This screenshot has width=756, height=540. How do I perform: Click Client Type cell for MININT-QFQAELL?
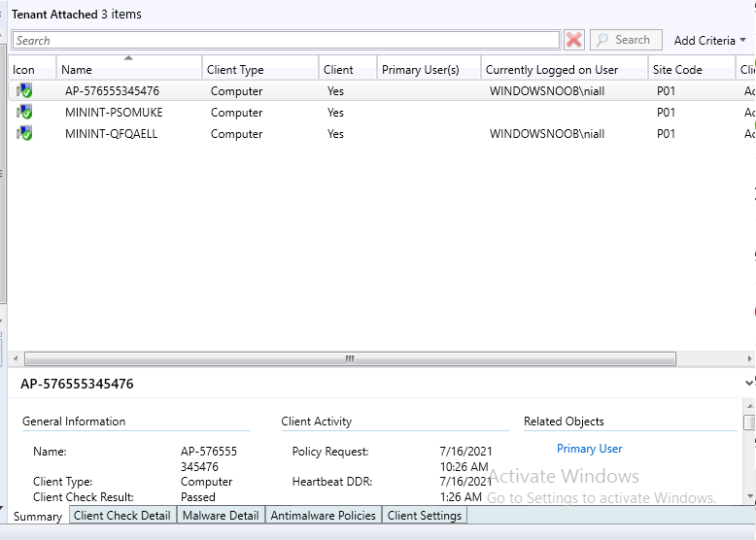tap(236, 133)
